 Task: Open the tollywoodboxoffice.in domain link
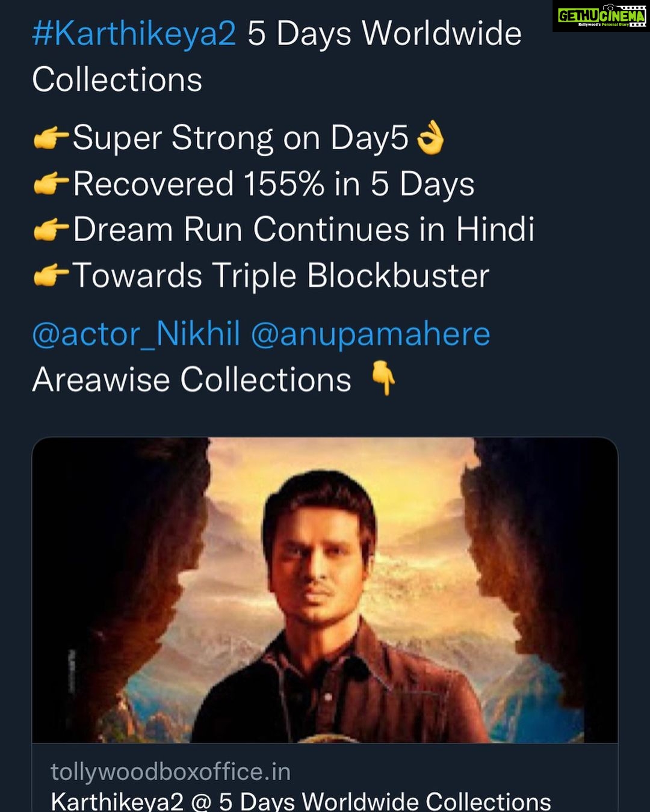point(170,772)
